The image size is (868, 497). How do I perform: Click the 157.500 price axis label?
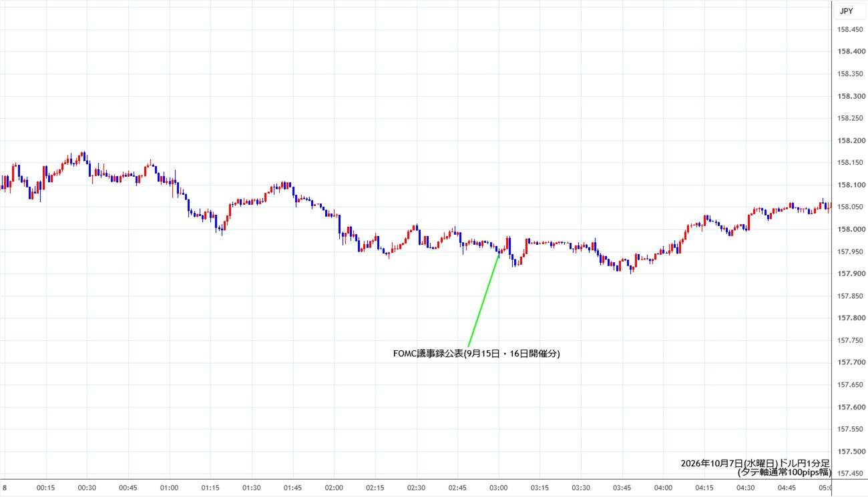(850, 452)
